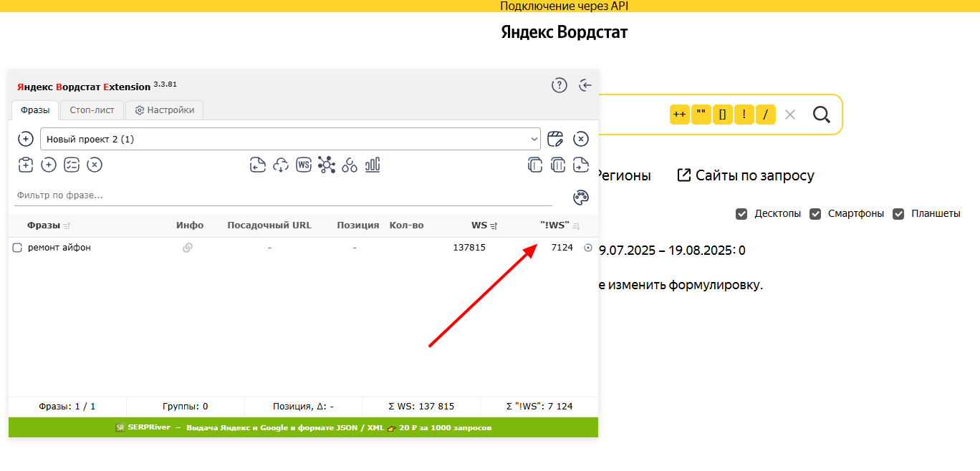980x471 pixels.
Task: Click the Кол-во column header
Action: [x=406, y=225]
